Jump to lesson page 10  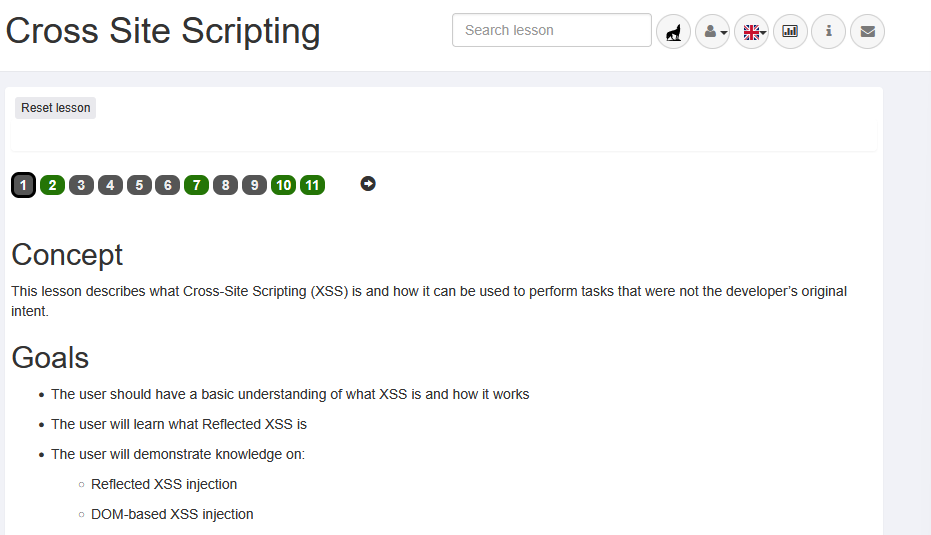283,185
